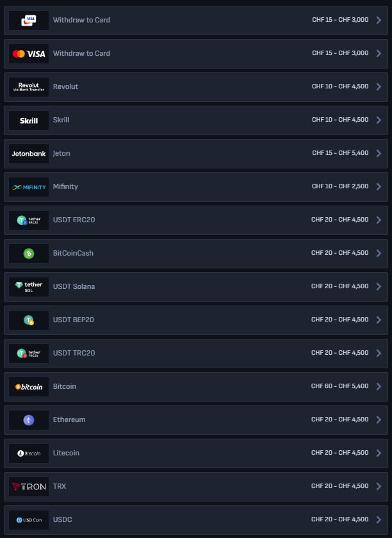392x538 pixels.
Task: Expand the Litecoin row arrow
Action: [379, 453]
